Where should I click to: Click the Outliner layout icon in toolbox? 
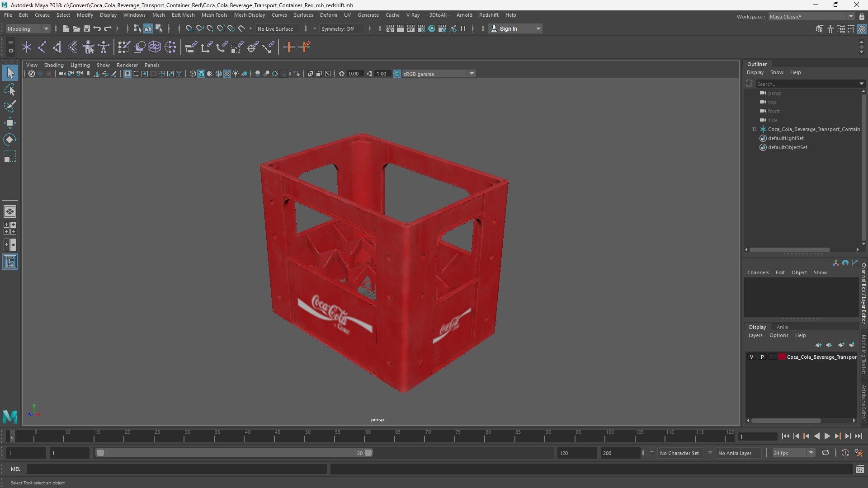click(10, 262)
